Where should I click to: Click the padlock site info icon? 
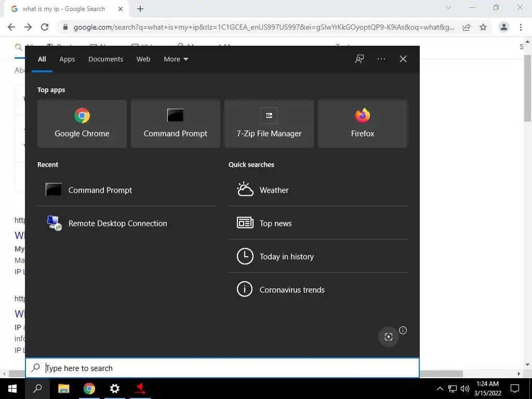click(65, 27)
